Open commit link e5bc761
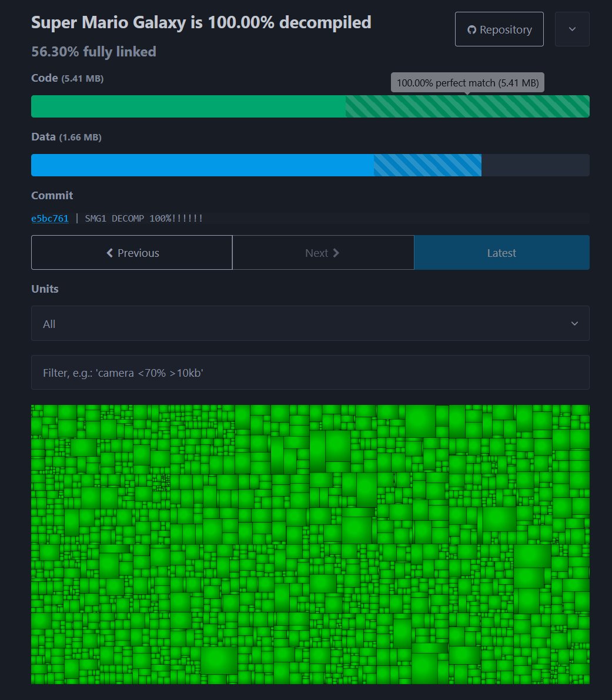Image resolution: width=612 pixels, height=700 pixels. [50, 218]
